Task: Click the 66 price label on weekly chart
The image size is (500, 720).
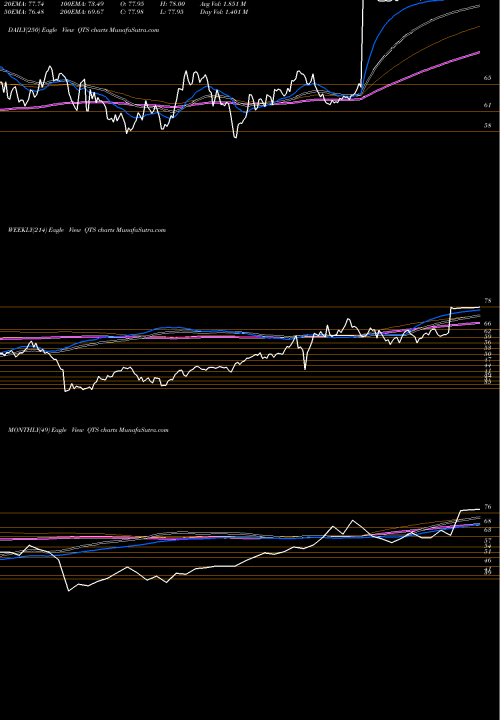Action: coord(488,324)
